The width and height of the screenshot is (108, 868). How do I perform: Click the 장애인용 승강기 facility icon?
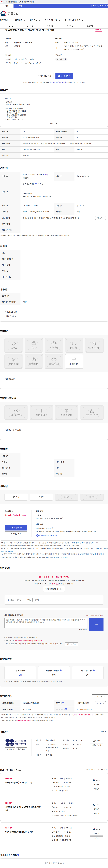(41, 412)
